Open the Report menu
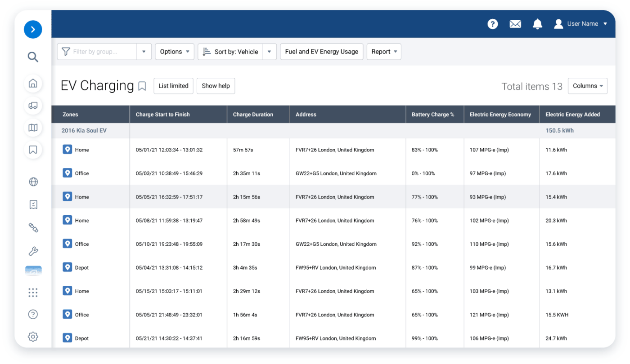The width and height of the screenshot is (630, 364). pyautogui.click(x=383, y=51)
